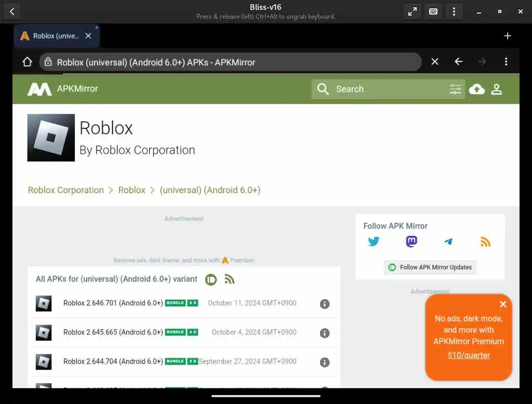This screenshot has width=532, height=404.
Task: Click the APKMirror logo
Action: point(39,89)
